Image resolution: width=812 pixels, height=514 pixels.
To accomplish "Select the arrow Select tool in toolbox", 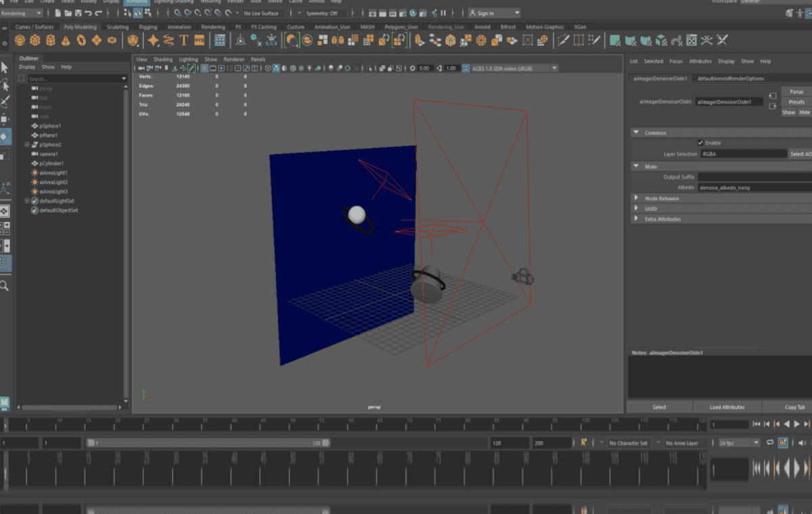I will 5,67.
